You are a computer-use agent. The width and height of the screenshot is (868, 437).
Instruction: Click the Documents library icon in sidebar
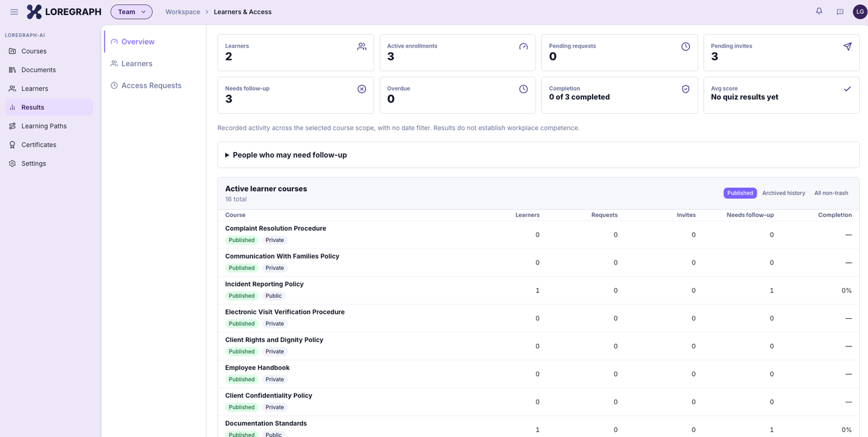[13, 70]
